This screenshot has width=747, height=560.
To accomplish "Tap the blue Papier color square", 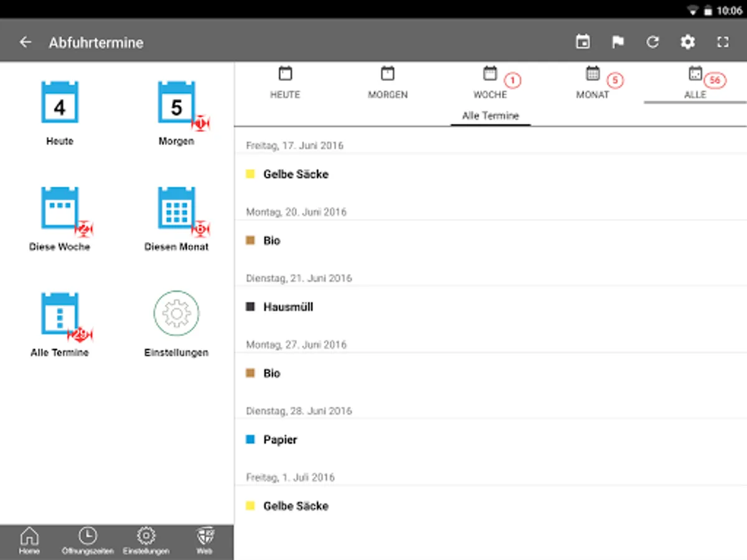I will [251, 439].
